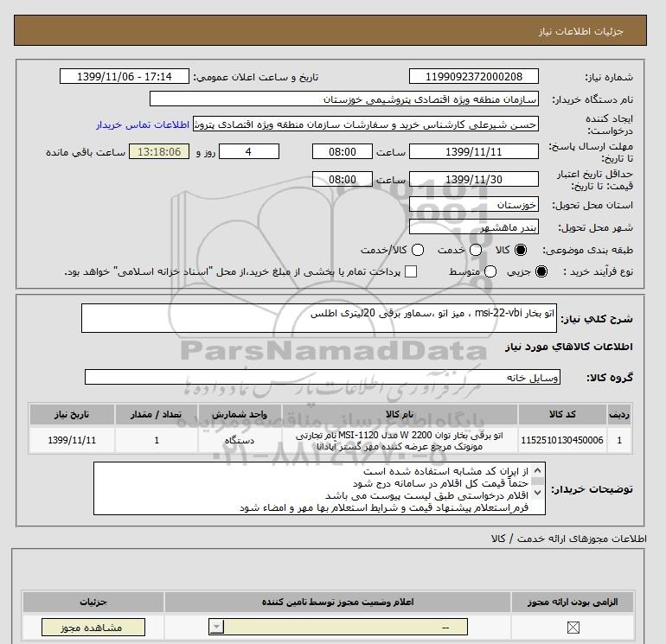Click تعداد / مقدار column header

point(157,414)
